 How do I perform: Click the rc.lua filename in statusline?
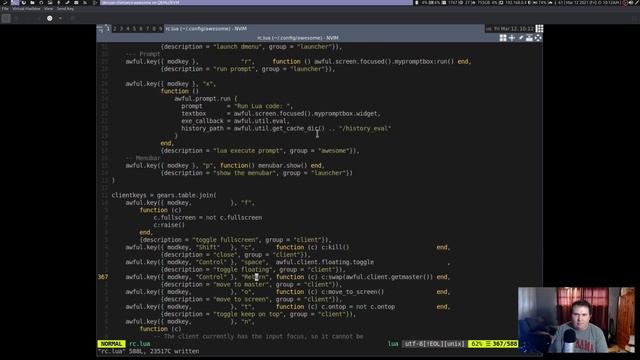click(140, 344)
